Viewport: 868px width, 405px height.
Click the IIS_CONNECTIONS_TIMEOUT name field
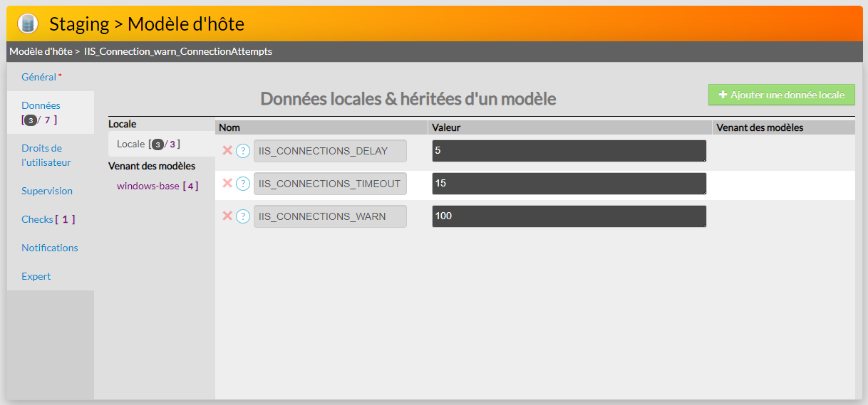(x=330, y=184)
